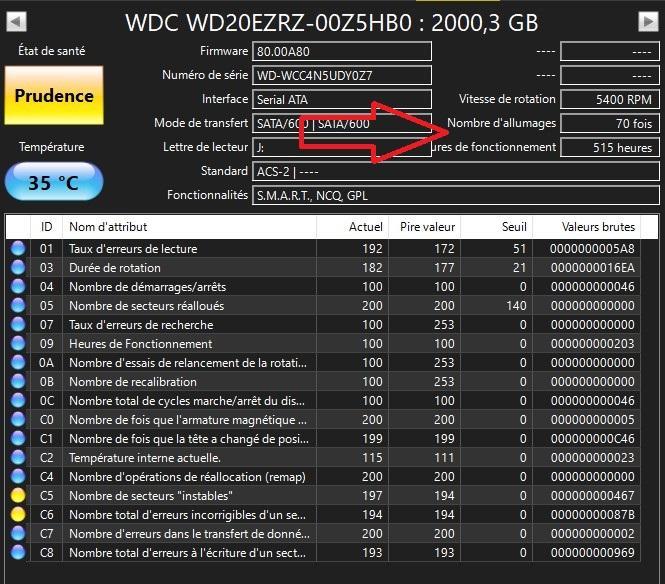Click the Nom d'attribut column header
Viewport: 665px width, 584px height.
pos(189,227)
